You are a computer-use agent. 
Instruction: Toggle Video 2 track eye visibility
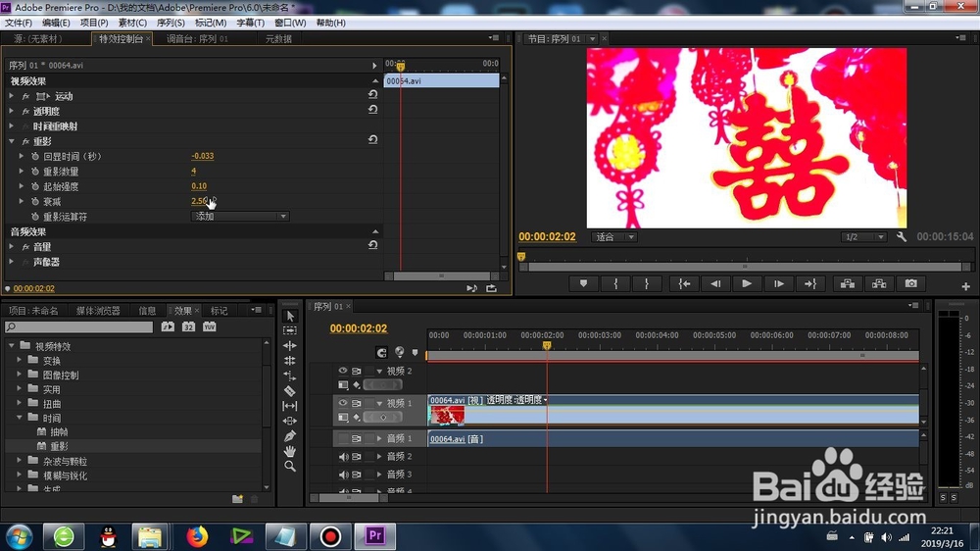[x=342, y=371]
